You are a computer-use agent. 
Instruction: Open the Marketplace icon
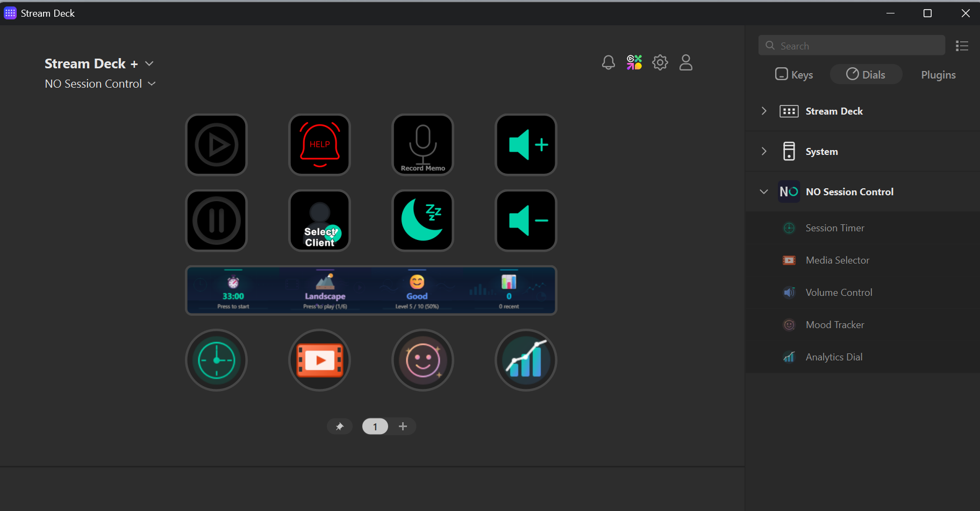(634, 62)
